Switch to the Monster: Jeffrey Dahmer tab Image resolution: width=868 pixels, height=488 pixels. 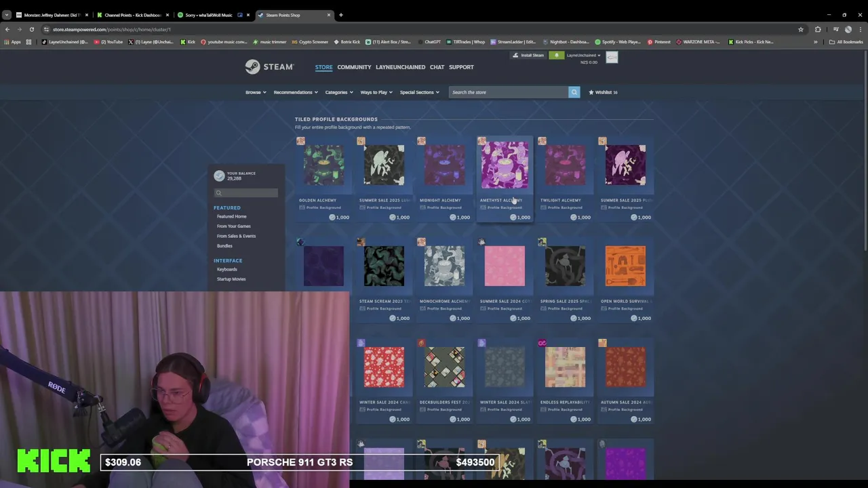pos(52,15)
